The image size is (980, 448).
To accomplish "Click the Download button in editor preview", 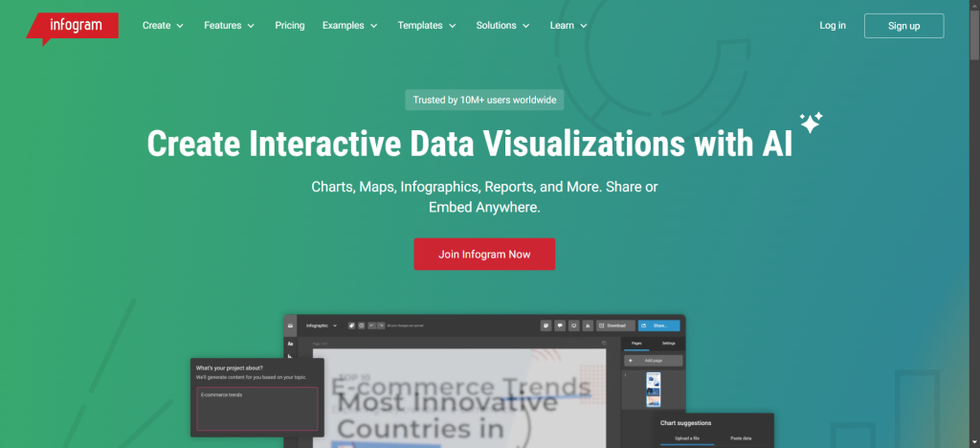I will (x=615, y=325).
